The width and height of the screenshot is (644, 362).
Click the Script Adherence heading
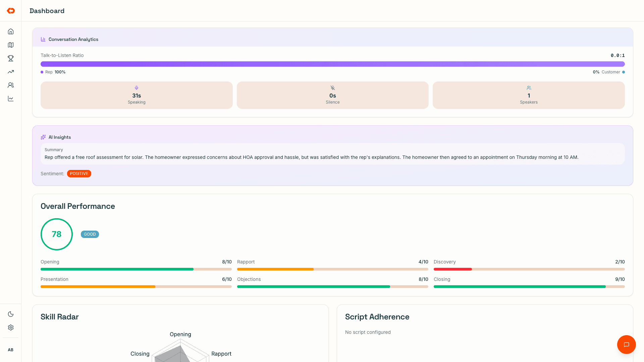pyautogui.click(x=377, y=317)
